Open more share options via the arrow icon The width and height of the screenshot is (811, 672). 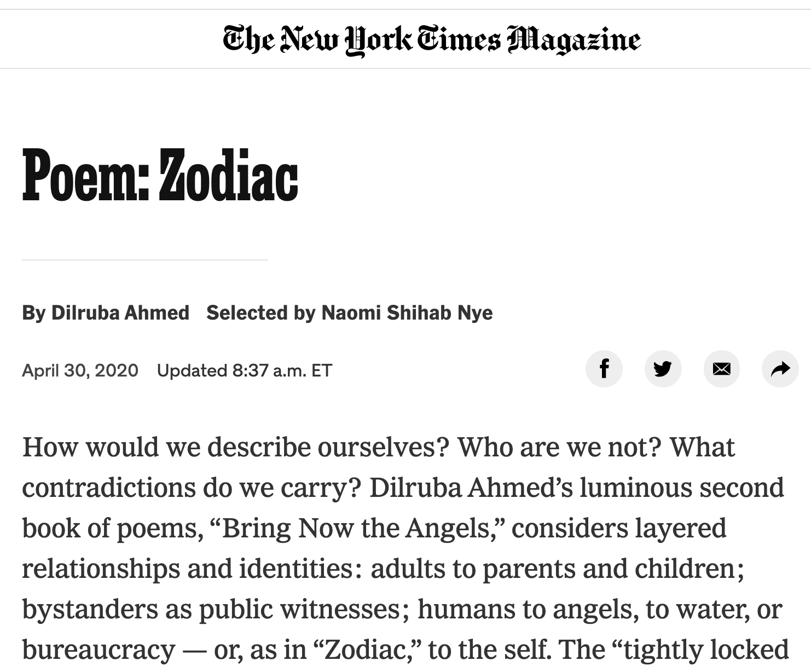coord(780,369)
